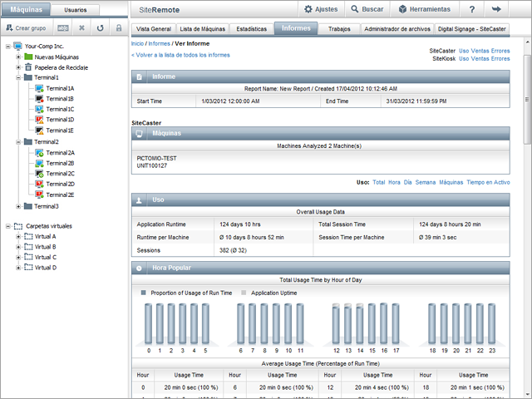Click the Terminal1D warning machine icon

38,120
